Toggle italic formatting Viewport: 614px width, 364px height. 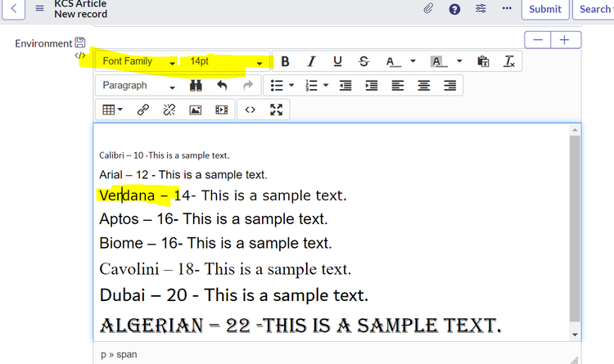point(311,61)
